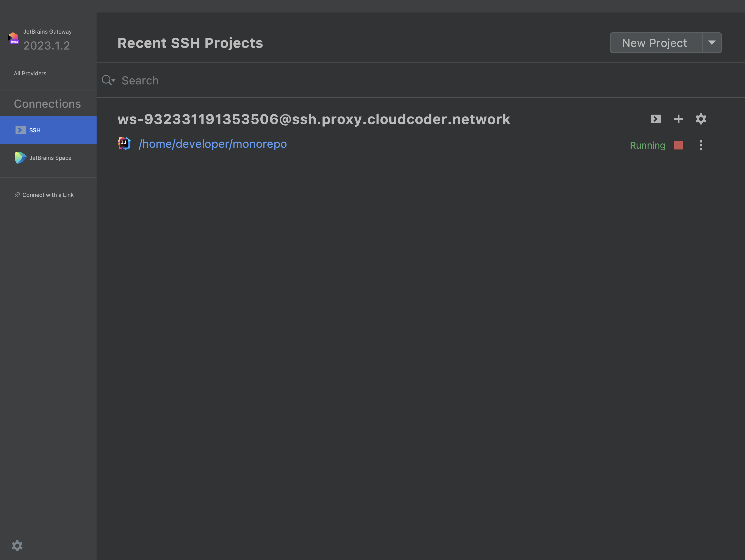
Task: Open application settings gear at bottom left
Action: pos(17,546)
